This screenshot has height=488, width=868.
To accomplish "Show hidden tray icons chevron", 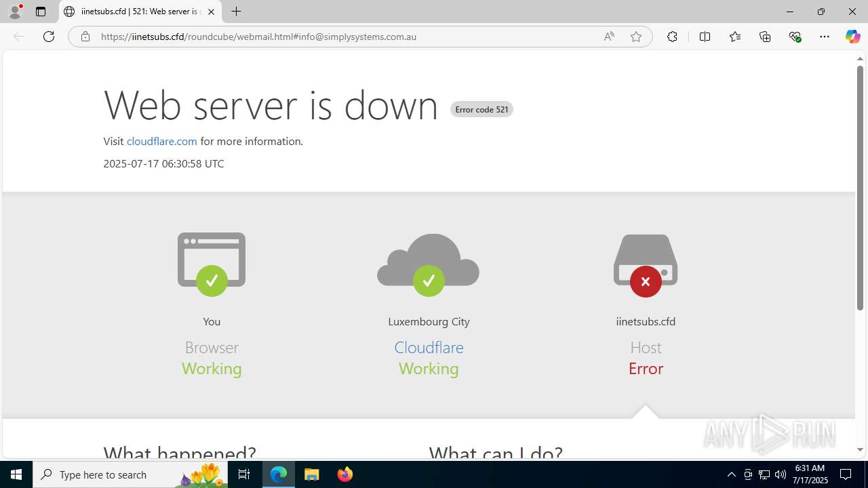I will [x=731, y=474].
